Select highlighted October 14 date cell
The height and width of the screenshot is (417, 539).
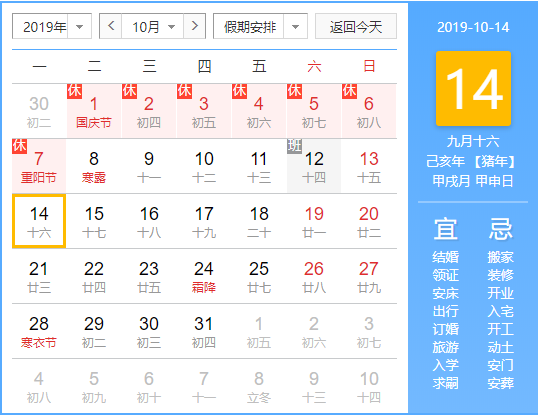coord(39,221)
